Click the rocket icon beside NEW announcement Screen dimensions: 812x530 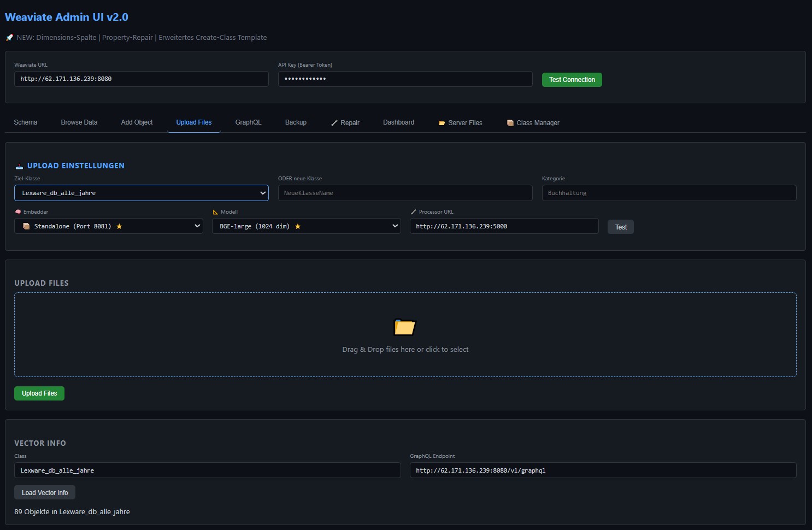coord(9,38)
